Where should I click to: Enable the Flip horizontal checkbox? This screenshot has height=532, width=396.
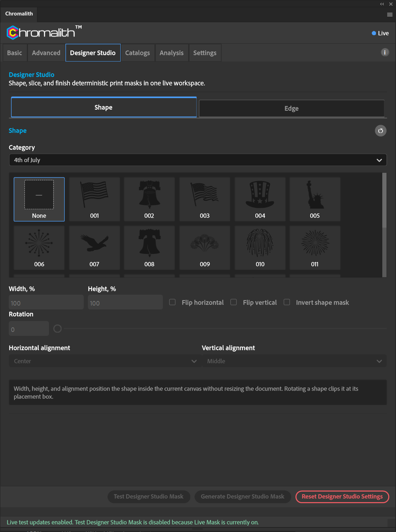[x=172, y=302]
